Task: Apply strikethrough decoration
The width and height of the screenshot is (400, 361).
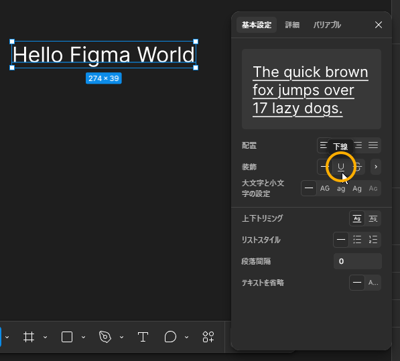Action: click(x=358, y=167)
